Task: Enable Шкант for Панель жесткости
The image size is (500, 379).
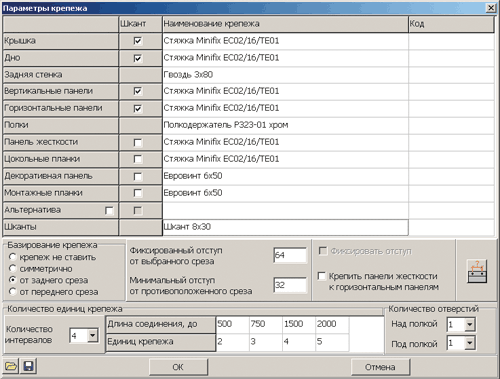Action: (137, 143)
